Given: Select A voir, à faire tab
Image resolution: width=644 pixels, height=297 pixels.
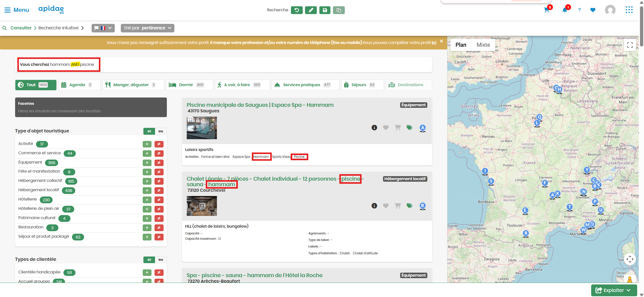Looking at the screenshot, I should (242, 85).
